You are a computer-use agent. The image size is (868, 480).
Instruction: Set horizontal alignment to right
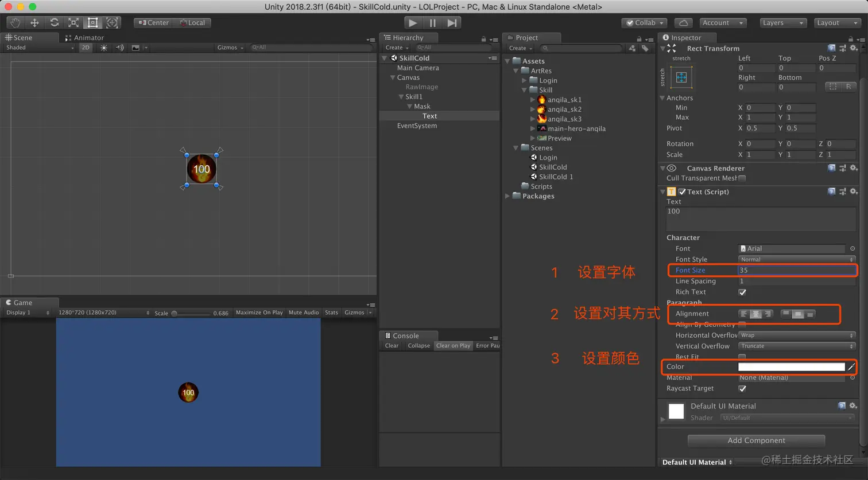coord(768,314)
